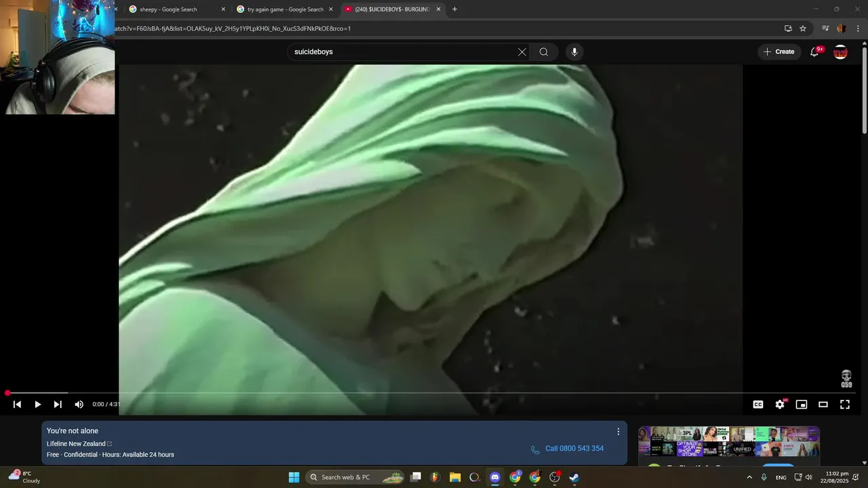Switch to the try again game tab
Screen dimensions: 868x488
285,9
